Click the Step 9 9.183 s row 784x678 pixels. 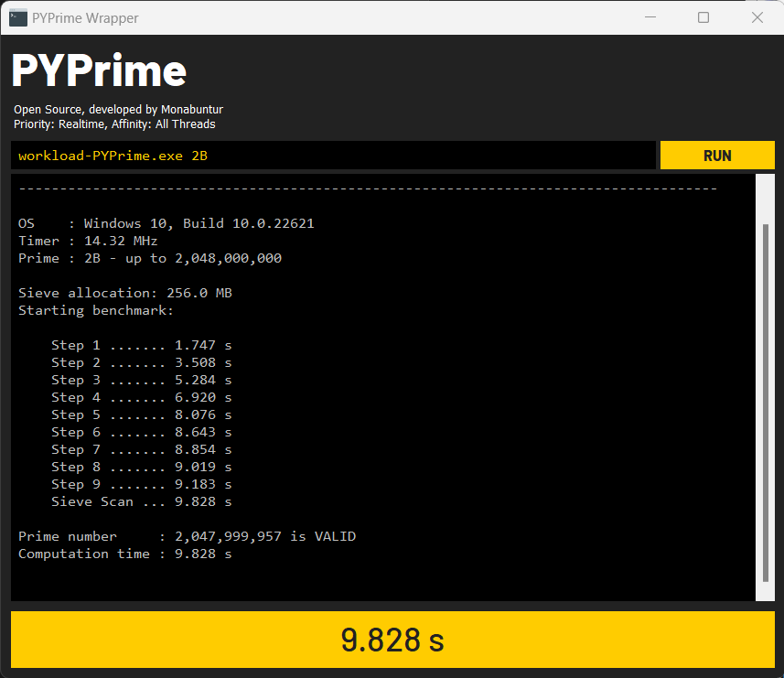[142, 485]
